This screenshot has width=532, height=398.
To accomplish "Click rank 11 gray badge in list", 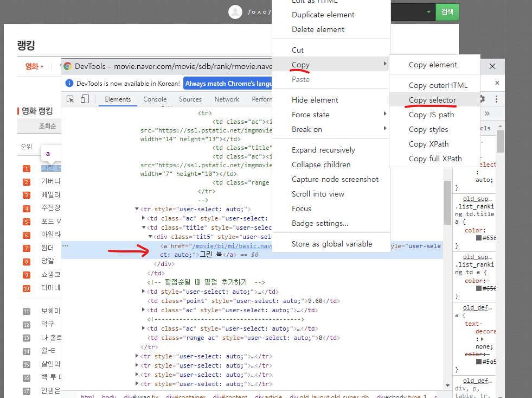I will coord(27,312).
